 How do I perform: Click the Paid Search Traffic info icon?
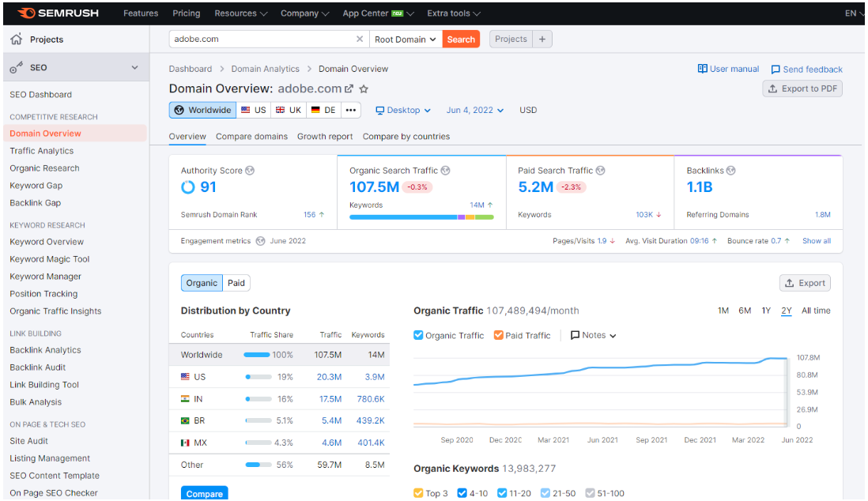600,171
